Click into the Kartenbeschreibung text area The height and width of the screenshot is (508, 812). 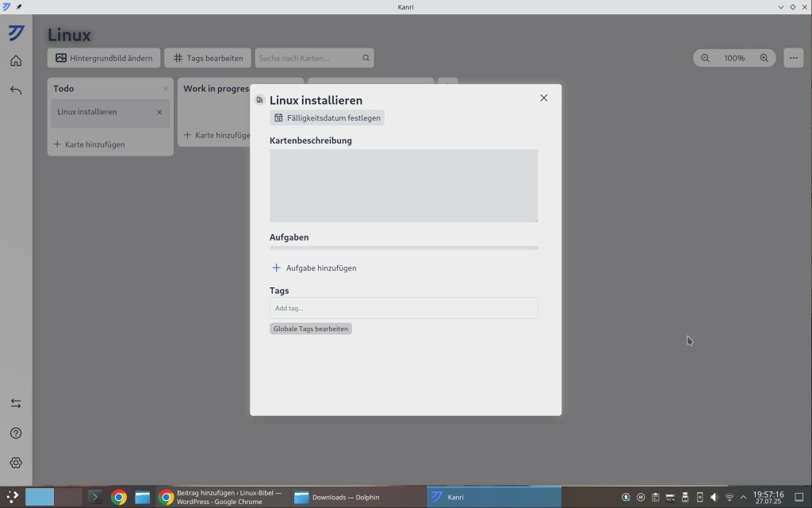(x=404, y=186)
